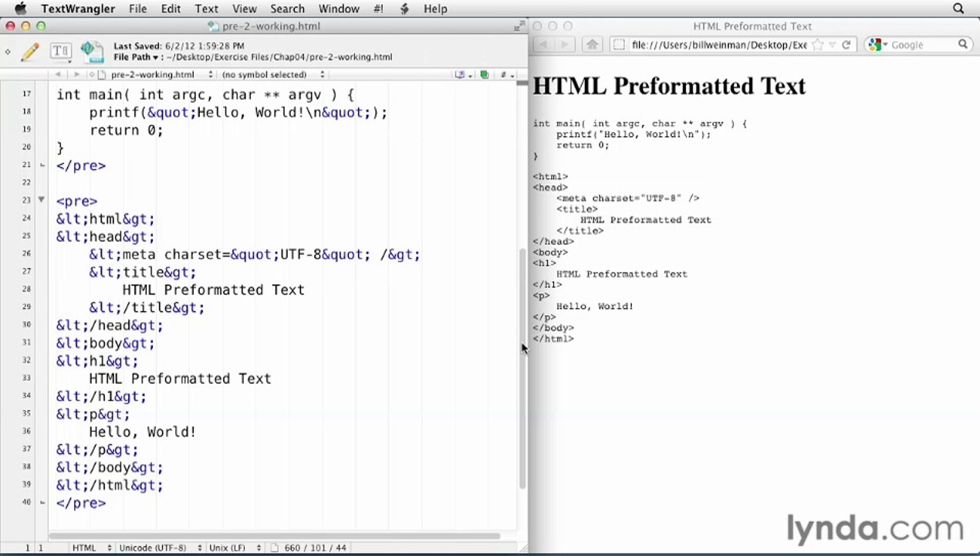Open the Search menu
This screenshot has width=980, height=556.
[287, 8]
